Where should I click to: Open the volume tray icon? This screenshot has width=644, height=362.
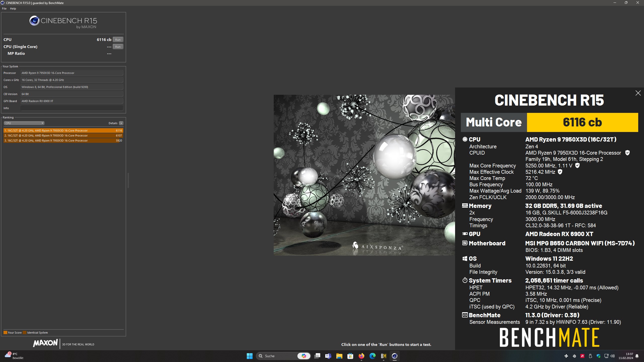point(613,356)
